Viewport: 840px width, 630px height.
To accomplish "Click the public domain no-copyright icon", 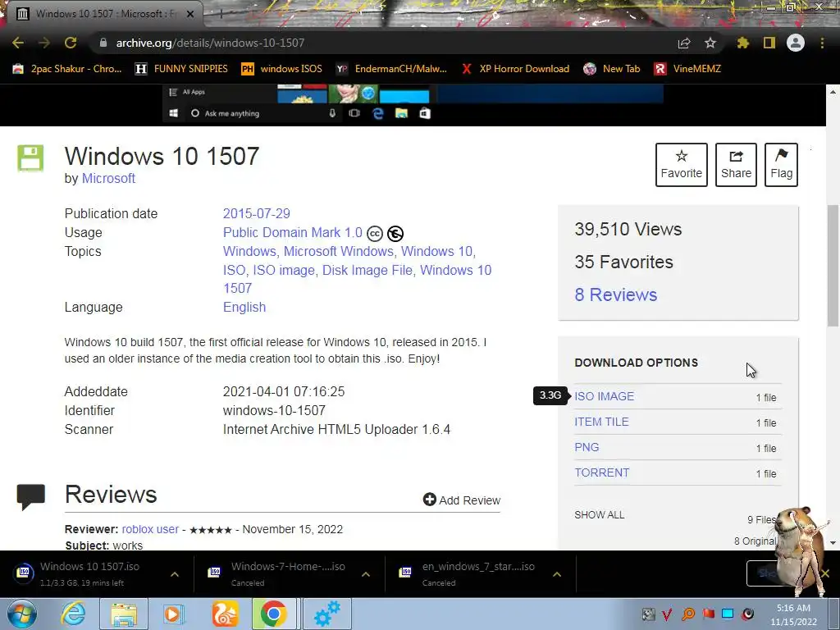I will tap(395, 234).
